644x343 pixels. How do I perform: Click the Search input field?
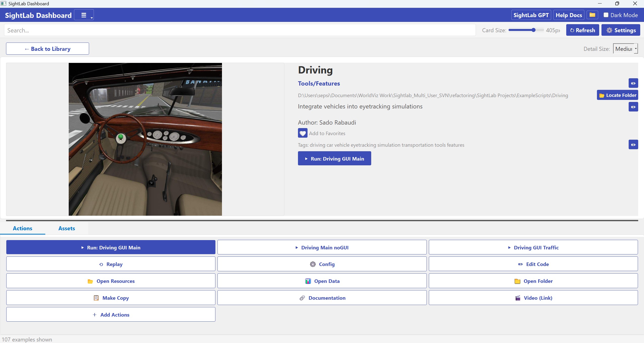[239, 30]
